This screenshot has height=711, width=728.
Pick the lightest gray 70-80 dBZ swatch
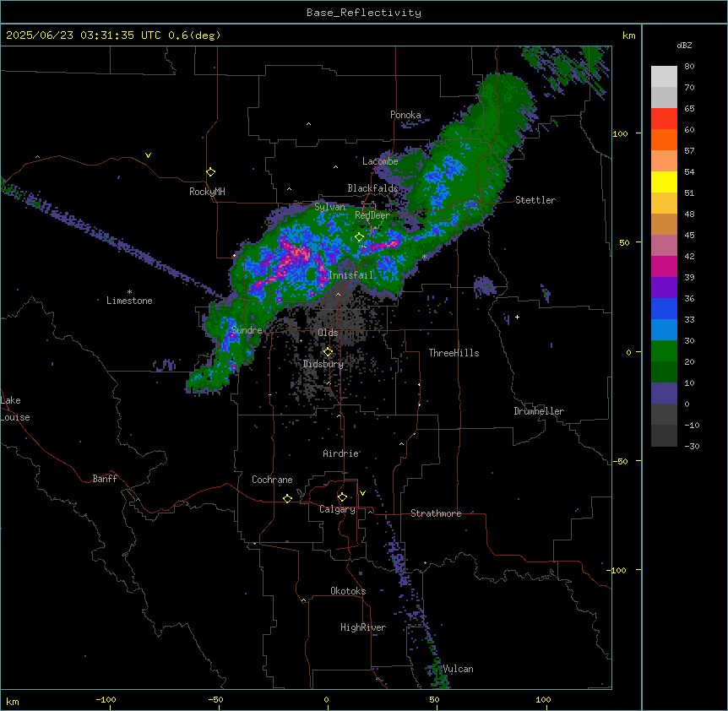[664, 77]
